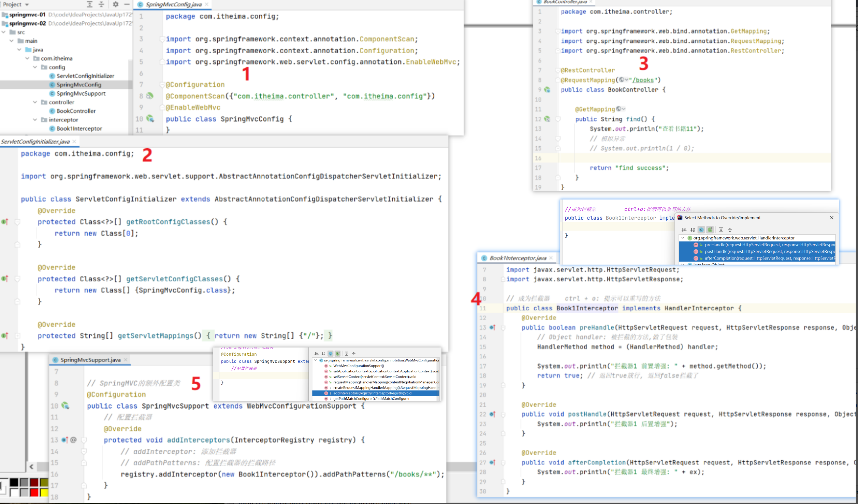
Task: Collapse the java folder in project tree
Action: 19,49
